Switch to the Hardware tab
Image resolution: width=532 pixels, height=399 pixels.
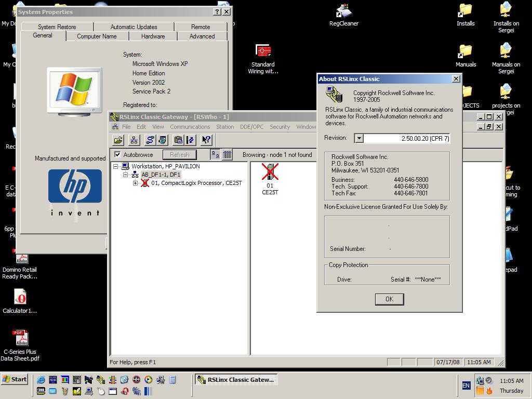[x=153, y=36]
